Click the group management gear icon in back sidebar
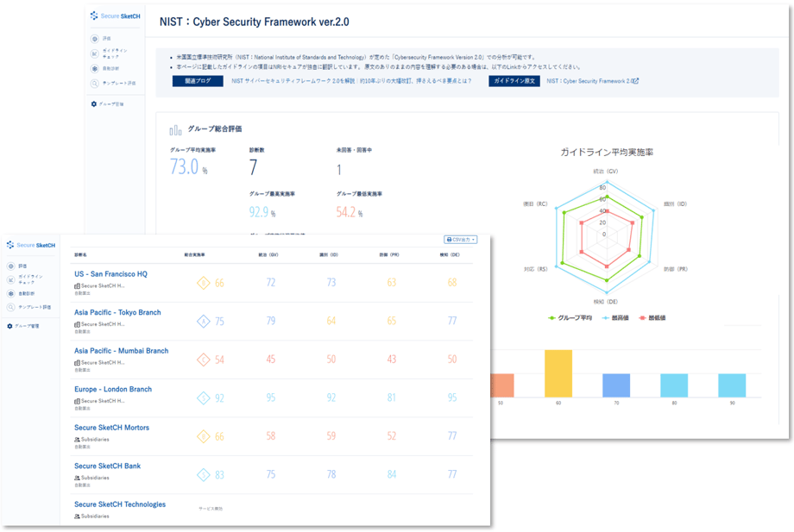The width and height of the screenshot is (794, 532). coord(94,103)
